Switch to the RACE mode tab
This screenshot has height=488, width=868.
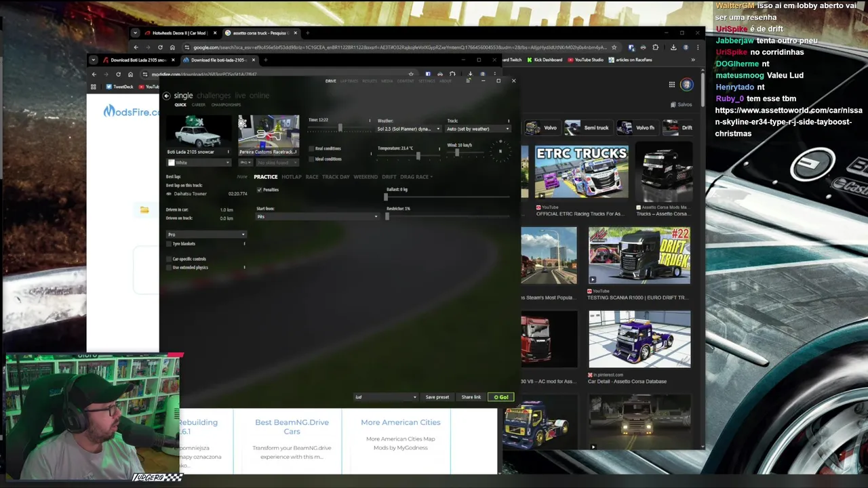pyautogui.click(x=312, y=177)
